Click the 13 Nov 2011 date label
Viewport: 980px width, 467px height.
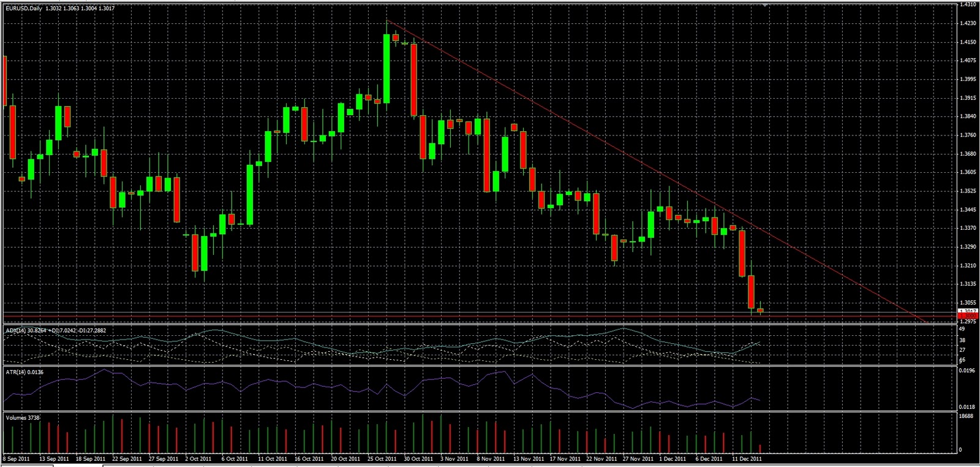[x=528, y=458]
